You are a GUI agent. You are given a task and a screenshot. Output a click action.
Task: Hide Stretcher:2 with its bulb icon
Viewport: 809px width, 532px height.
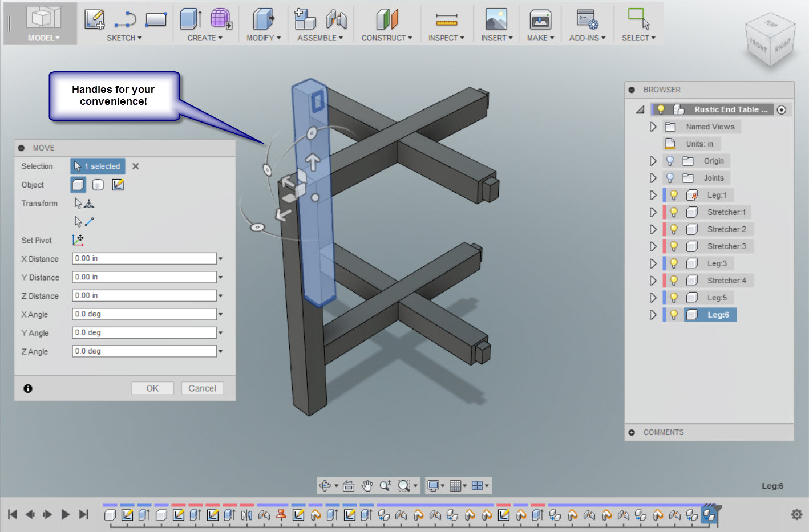[674, 229]
